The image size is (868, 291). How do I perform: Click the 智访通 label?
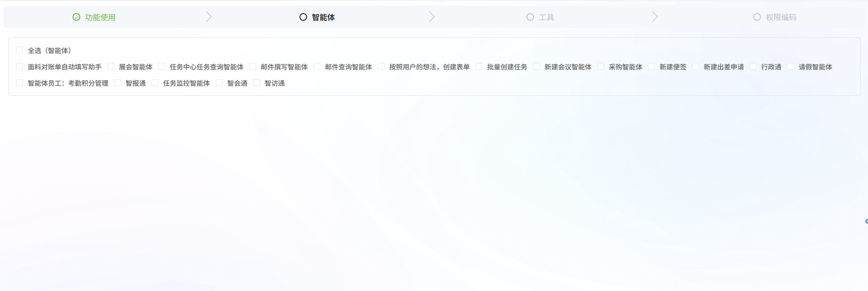(x=275, y=83)
